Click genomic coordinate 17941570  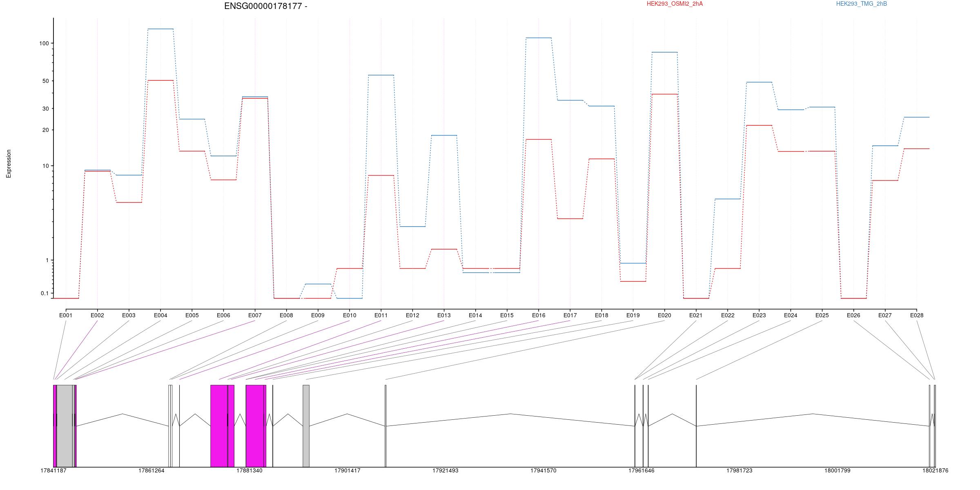543,470
